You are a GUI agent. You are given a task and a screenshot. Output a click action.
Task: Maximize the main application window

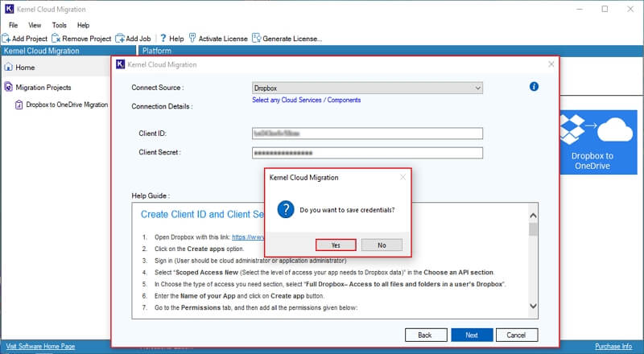pos(605,9)
